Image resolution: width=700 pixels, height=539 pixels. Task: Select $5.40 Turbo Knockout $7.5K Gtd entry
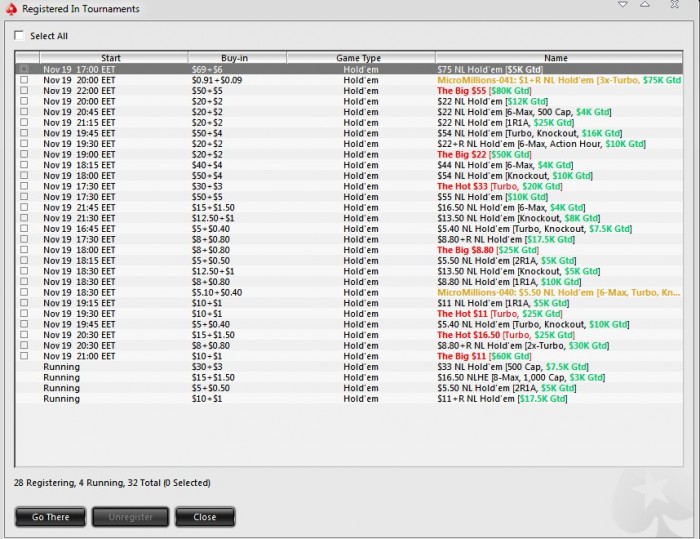click(535, 229)
